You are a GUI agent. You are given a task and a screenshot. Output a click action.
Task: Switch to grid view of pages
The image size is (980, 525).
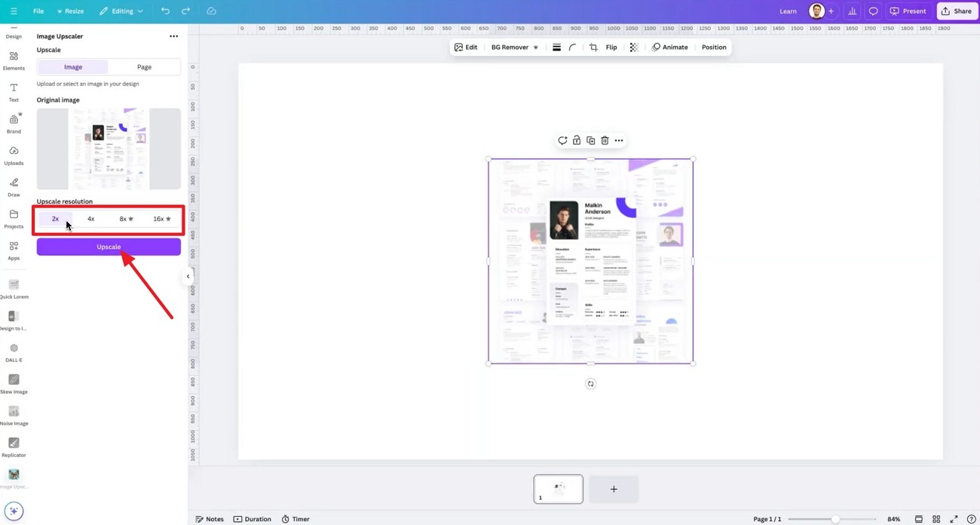click(936, 519)
